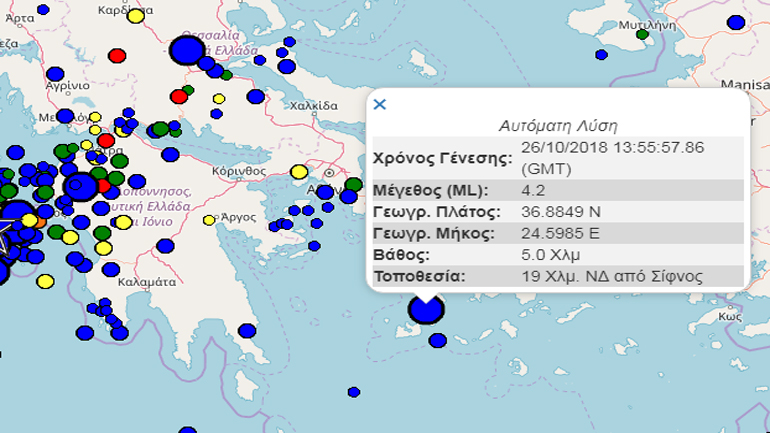770x433 pixels.
Task: Click the Αγρίνιο city label
Action: [x=68, y=86]
